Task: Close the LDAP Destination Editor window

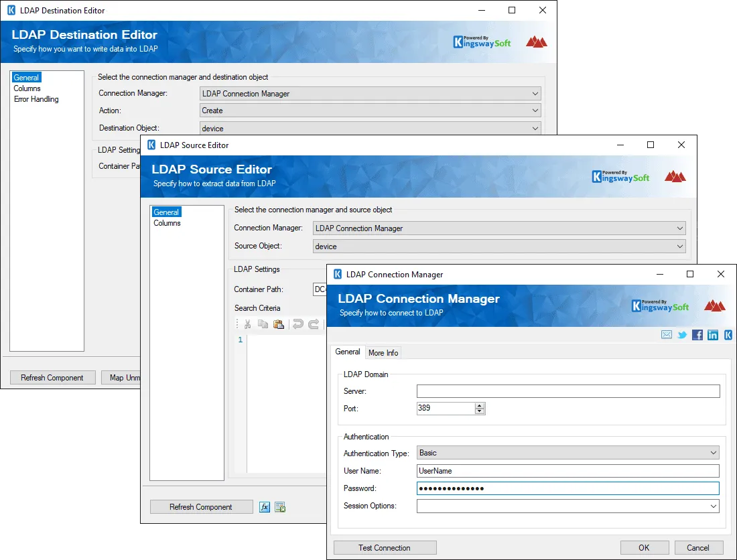Action: click(x=543, y=10)
